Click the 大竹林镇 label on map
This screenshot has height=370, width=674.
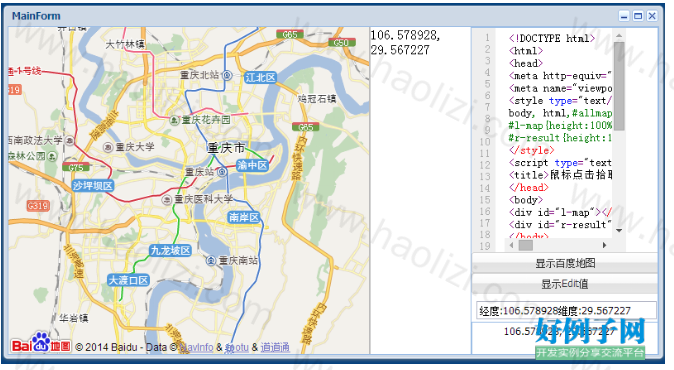pyautogui.click(x=125, y=44)
